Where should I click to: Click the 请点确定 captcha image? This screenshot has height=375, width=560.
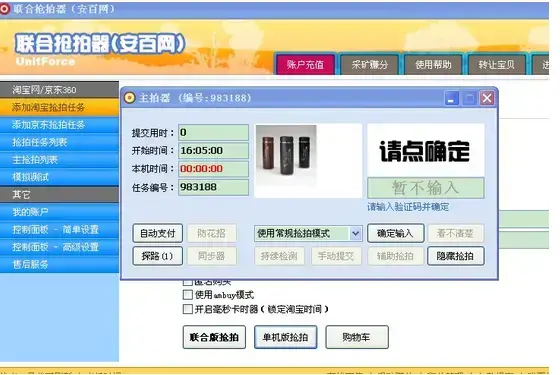click(x=426, y=150)
